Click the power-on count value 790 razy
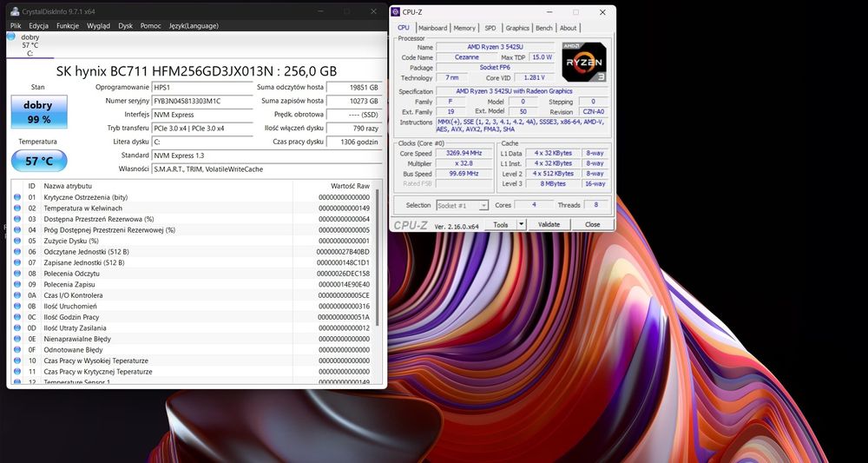Viewport: 868px width, 463px height. tap(354, 129)
